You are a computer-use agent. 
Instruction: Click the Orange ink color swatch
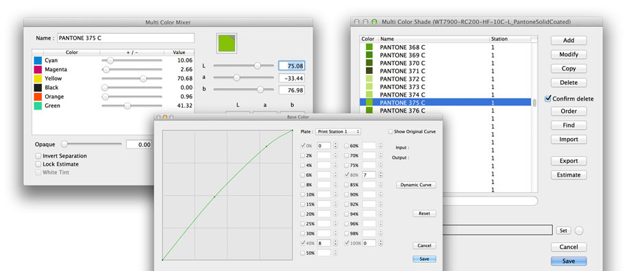pos(38,96)
